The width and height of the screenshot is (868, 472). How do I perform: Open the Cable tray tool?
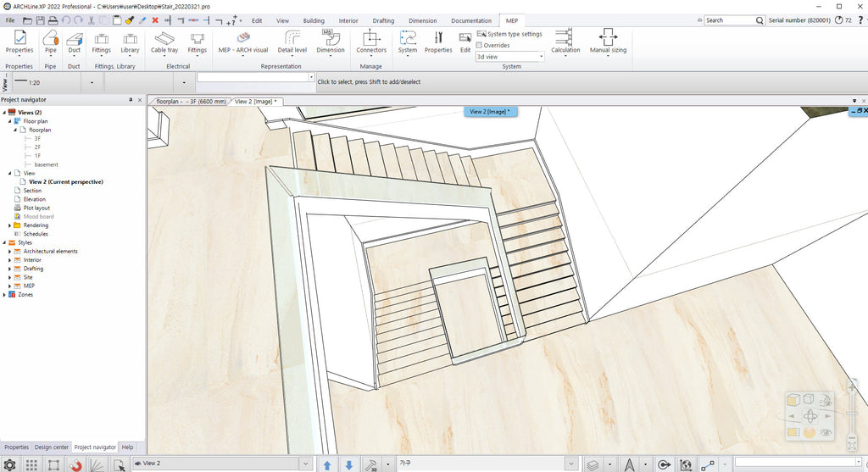(164, 39)
